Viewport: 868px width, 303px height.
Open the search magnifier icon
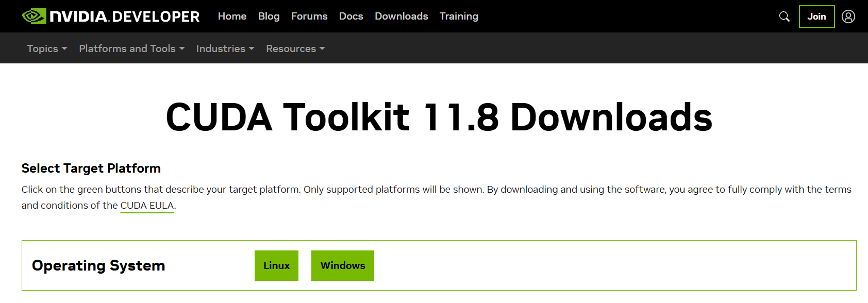784,16
